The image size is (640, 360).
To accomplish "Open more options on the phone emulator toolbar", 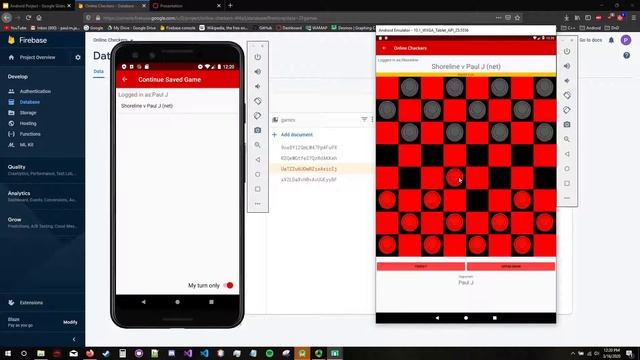I will tap(258, 204).
